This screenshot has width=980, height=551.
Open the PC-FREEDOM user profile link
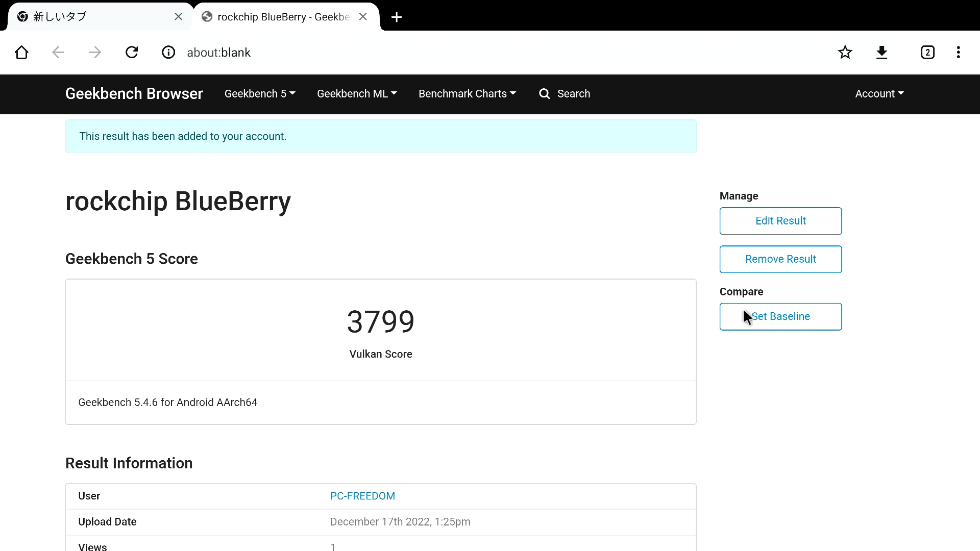362,496
